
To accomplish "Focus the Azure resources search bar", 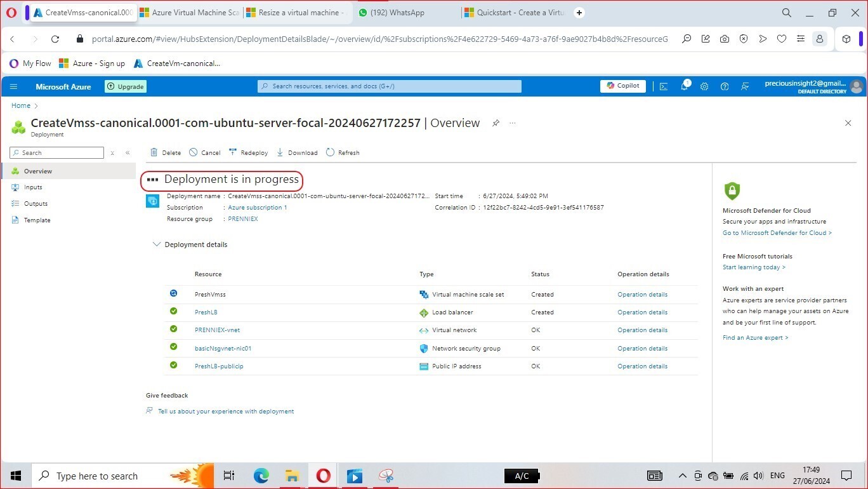I will click(390, 86).
